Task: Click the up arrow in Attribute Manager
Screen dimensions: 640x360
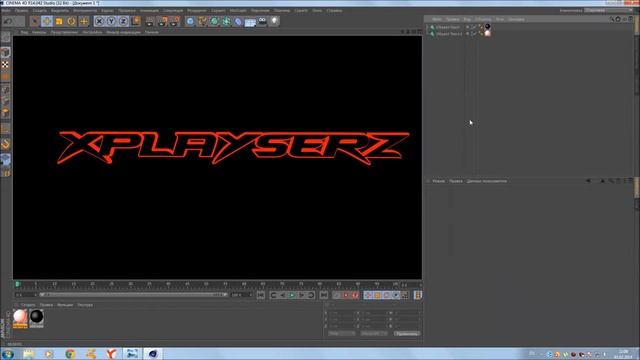Action: [x=602, y=181]
